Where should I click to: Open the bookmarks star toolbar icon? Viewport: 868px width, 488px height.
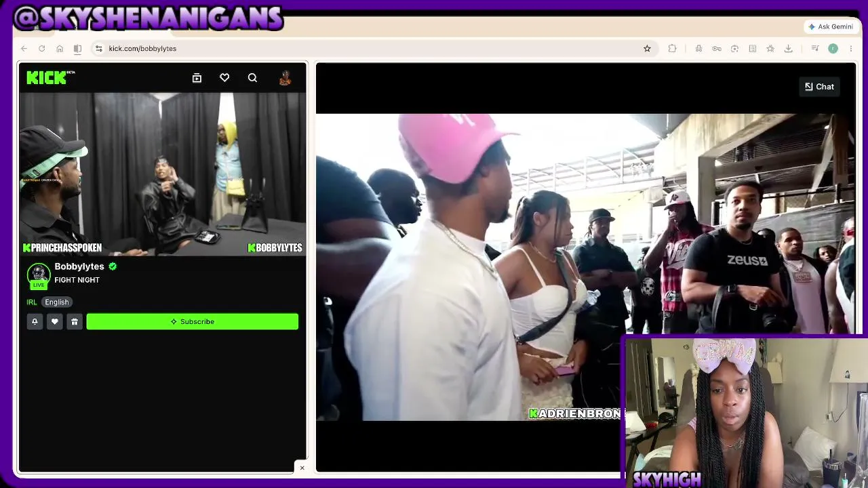point(770,49)
